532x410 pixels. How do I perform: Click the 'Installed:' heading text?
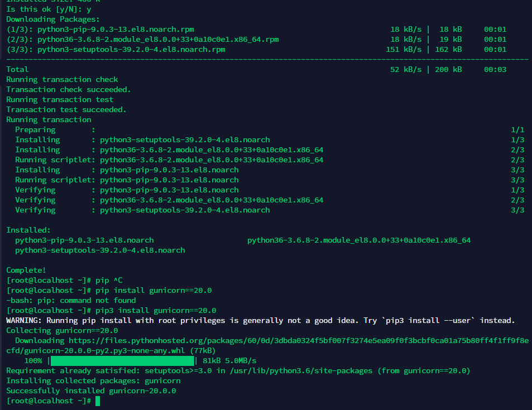click(x=28, y=230)
